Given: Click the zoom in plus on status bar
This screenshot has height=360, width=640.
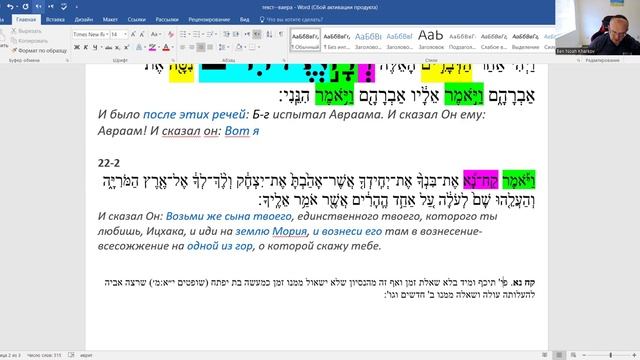Looking at the screenshot, I should 634,355.
